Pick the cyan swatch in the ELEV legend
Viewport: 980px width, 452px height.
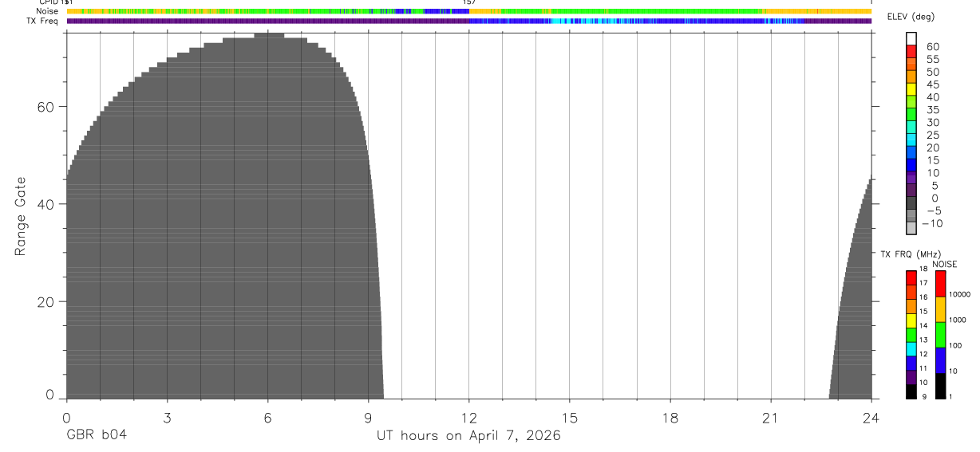click(911, 140)
